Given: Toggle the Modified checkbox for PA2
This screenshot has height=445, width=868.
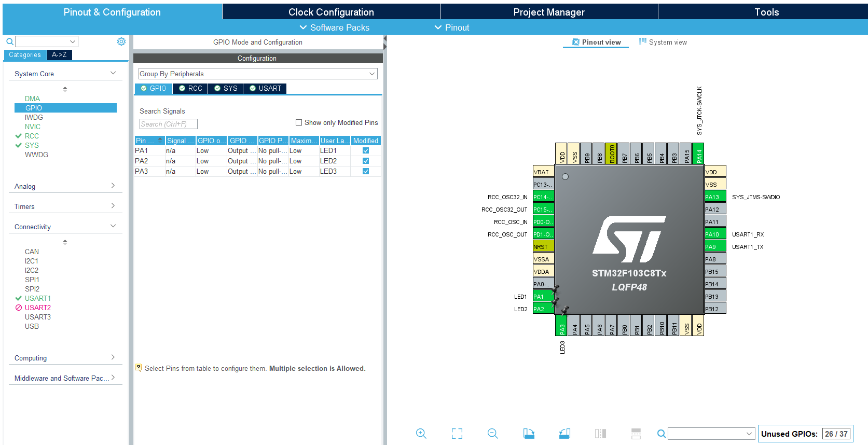Looking at the screenshot, I should click(x=366, y=161).
